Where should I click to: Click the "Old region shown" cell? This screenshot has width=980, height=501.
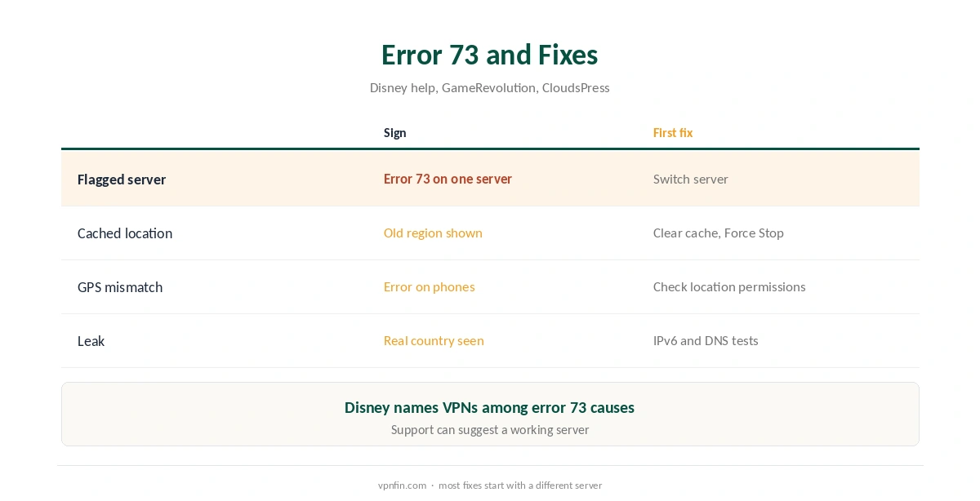point(433,233)
